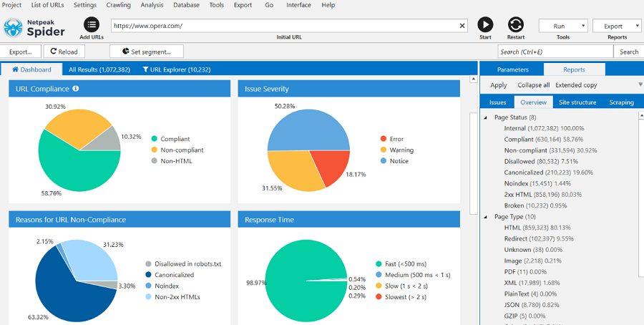Collapse the Page Type tree group
The width and height of the screenshot is (644, 325).
[x=487, y=217]
